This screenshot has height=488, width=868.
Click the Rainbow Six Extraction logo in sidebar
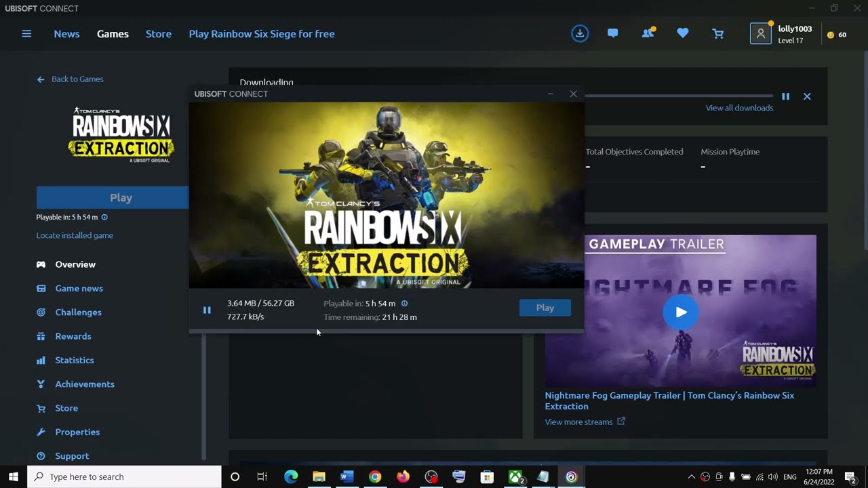click(121, 134)
